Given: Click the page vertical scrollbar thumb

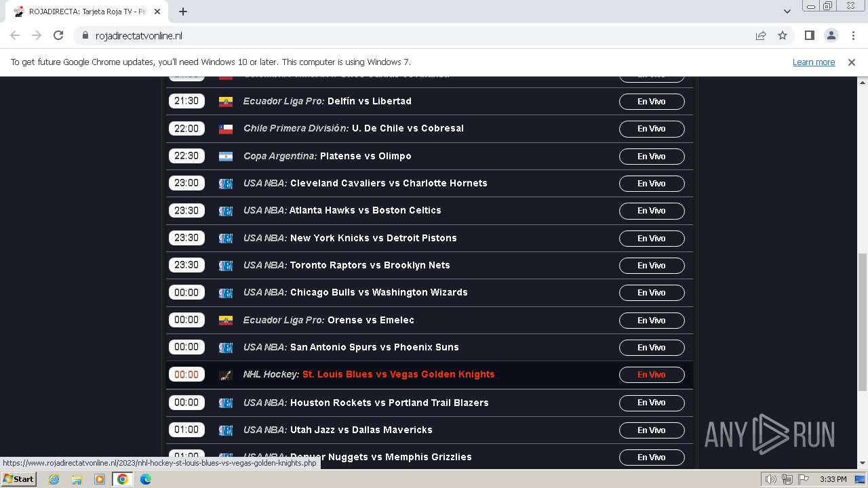Looking at the screenshot, I should pyautogui.click(x=863, y=322).
